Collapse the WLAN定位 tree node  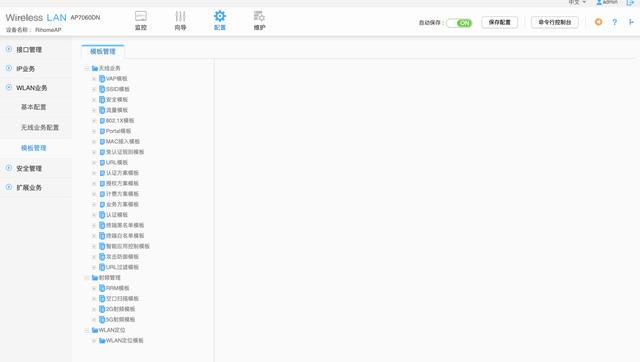point(87,330)
